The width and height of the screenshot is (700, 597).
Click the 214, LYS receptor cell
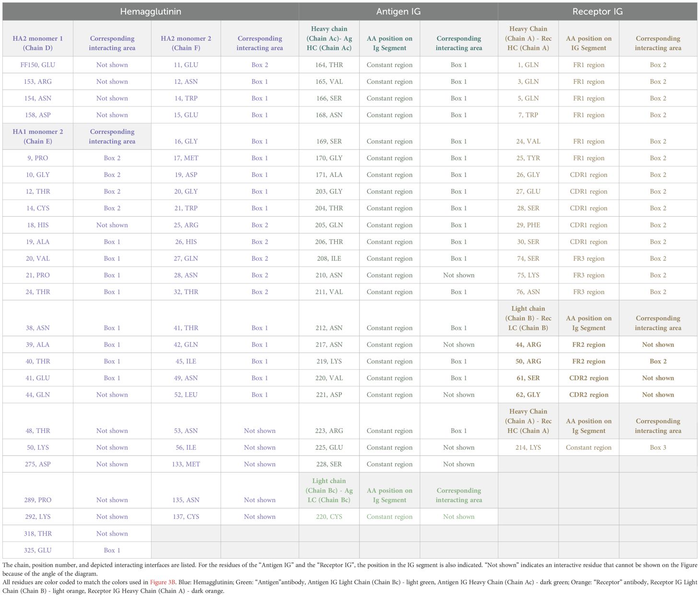528,447
